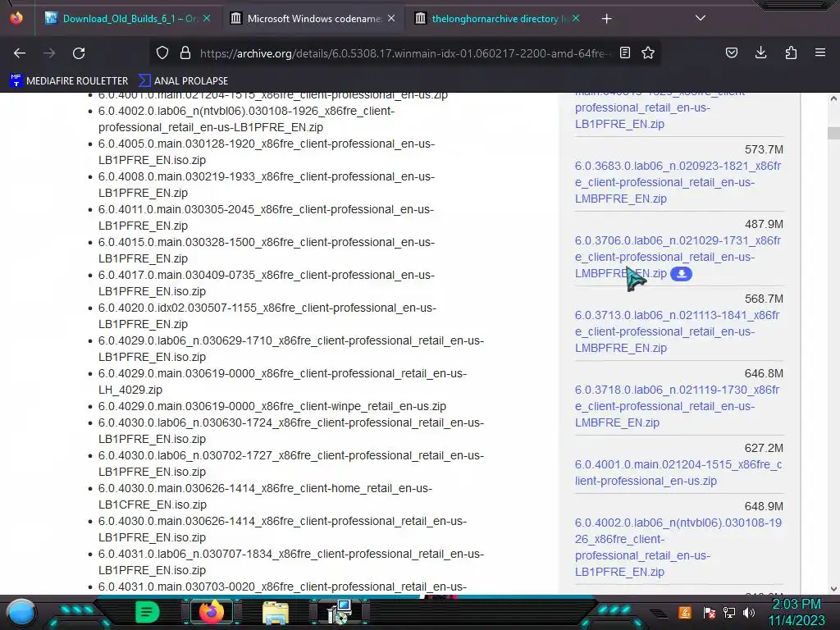Select the client-home_retail LB1CFRE_EN entry
840x630 pixels.
coord(265,496)
